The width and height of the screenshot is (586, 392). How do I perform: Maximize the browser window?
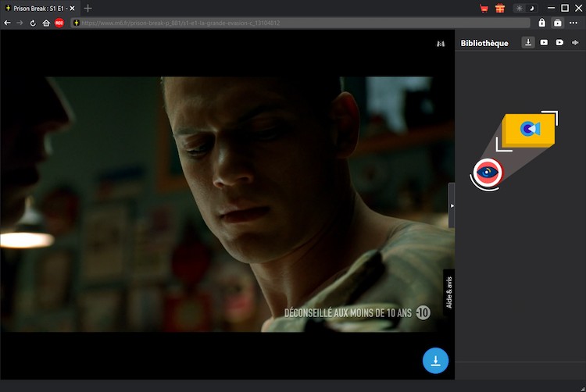(565, 8)
